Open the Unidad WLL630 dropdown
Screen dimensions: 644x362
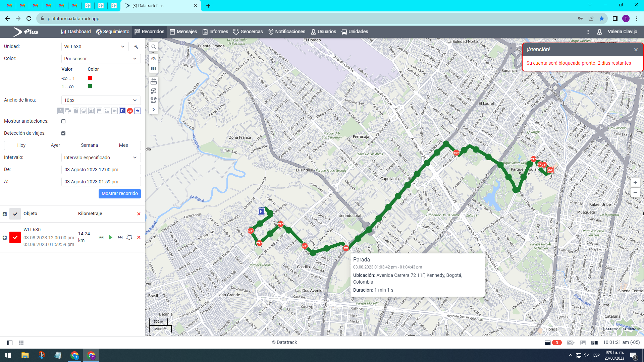95,47
